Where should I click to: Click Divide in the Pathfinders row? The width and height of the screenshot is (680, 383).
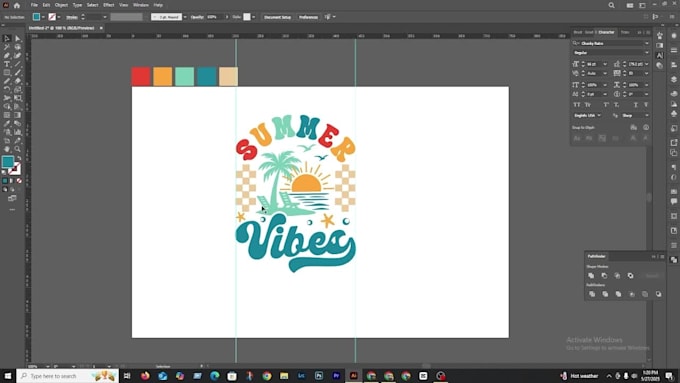pyautogui.click(x=592, y=294)
